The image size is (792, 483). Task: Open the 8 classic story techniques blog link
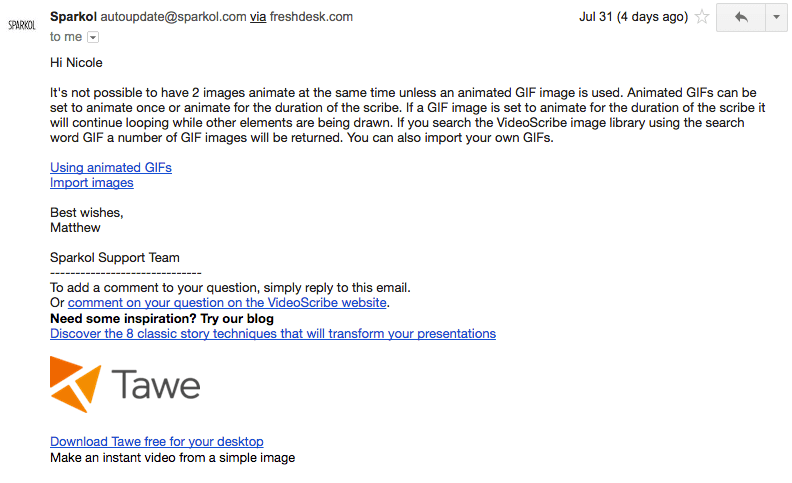click(x=273, y=334)
